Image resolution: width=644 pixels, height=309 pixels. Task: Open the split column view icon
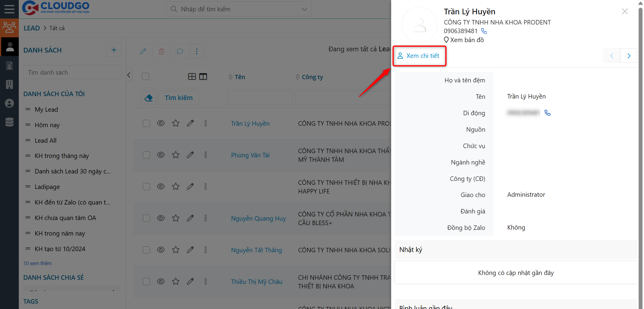pyautogui.click(x=203, y=77)
